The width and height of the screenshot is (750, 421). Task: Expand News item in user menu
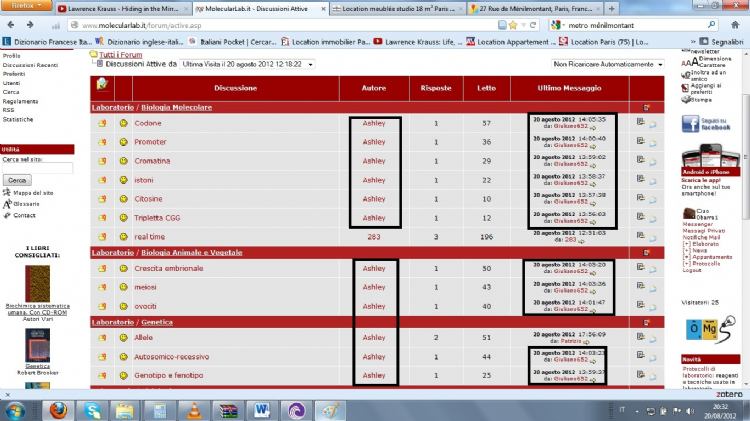[686, 250]
